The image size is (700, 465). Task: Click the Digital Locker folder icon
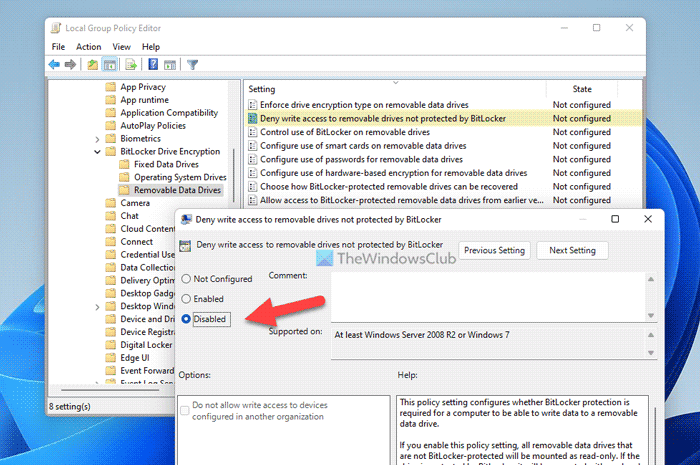[110, 345]
